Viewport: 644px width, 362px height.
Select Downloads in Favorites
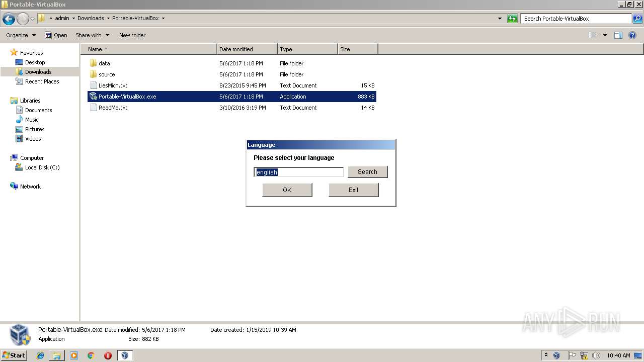click(x=38, y=72)
